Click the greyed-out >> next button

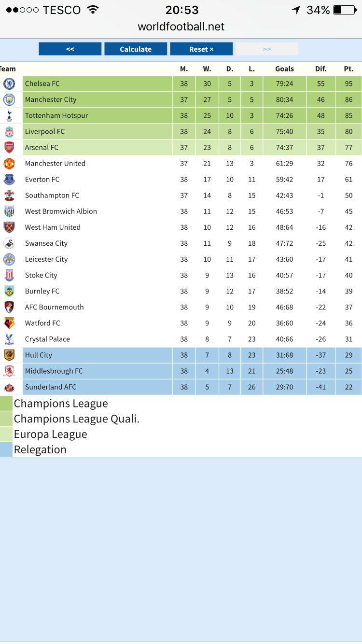coord(267,49)
